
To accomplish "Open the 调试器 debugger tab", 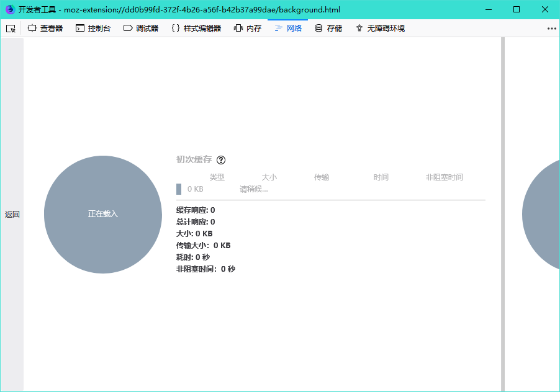I will click(x=141, y=29).
